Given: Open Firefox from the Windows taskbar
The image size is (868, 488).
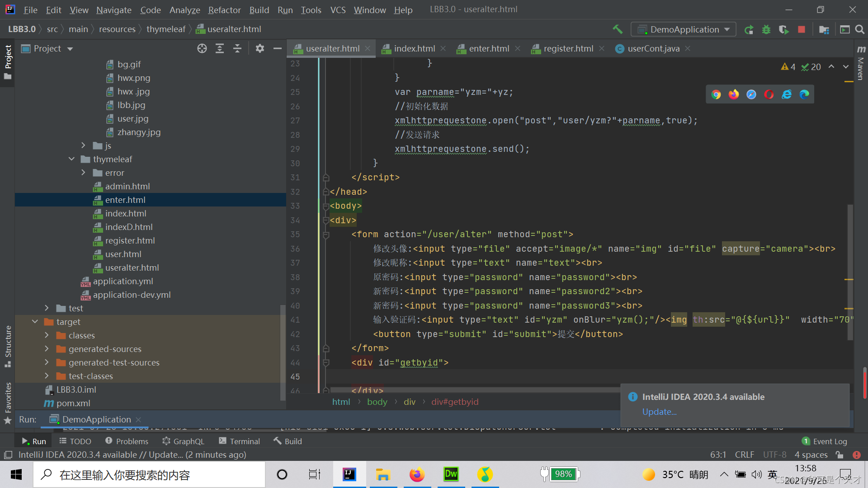Looking at the screenshot, I should [x=417, y=474].
